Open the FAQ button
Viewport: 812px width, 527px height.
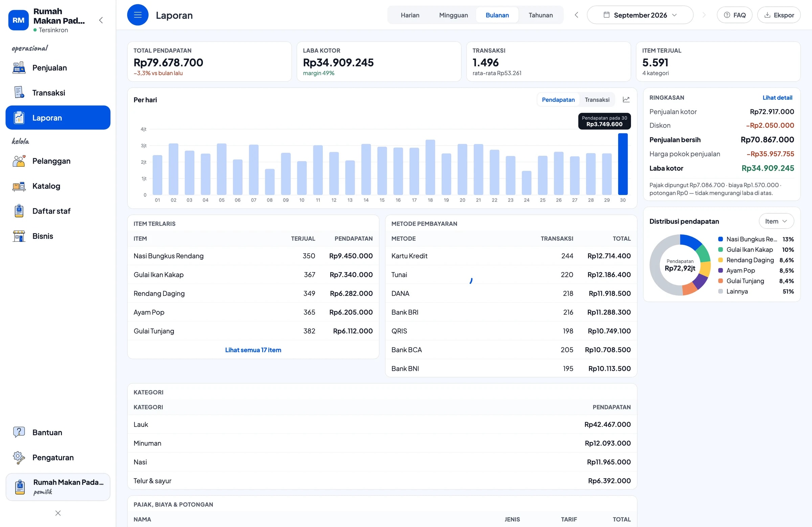[735, 15]
